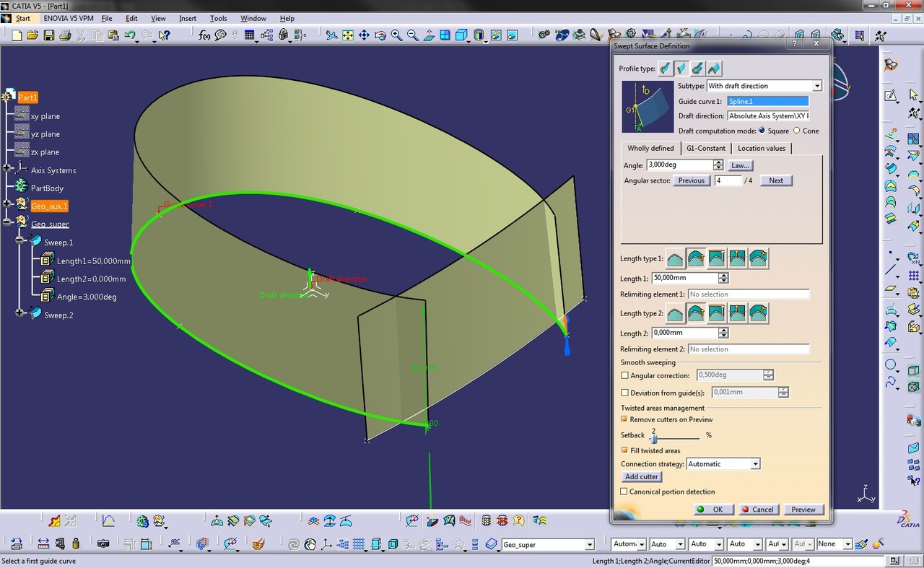This screenshot has width=924, height=568.
Task: Collapse the Sweep.1 tree node
Action: click(x=20, y=240)
